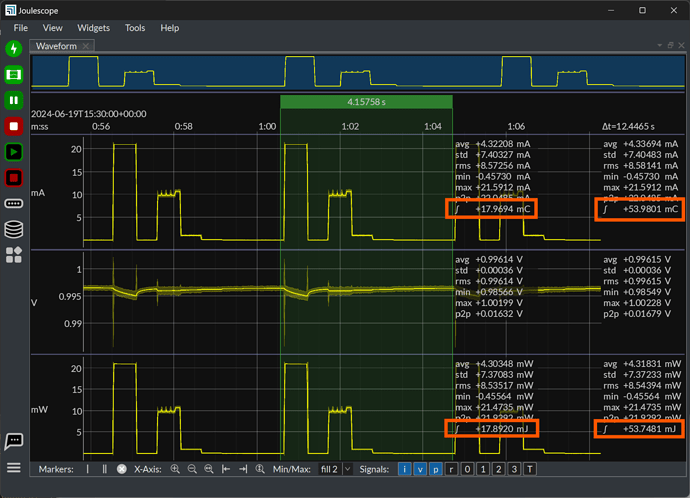690x498 pixels.
Task: Click the 1:02 time axis label
Action: [x=350, y=127]
